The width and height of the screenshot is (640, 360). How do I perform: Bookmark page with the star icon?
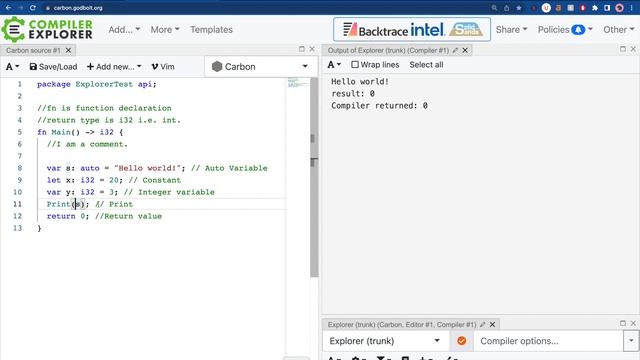[x=519, y=8]
